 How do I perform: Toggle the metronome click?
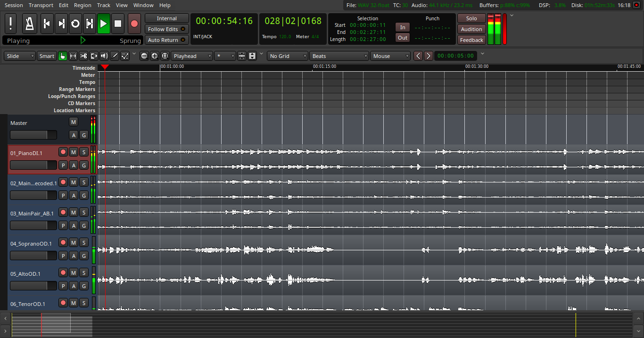(x=29, y=23)
